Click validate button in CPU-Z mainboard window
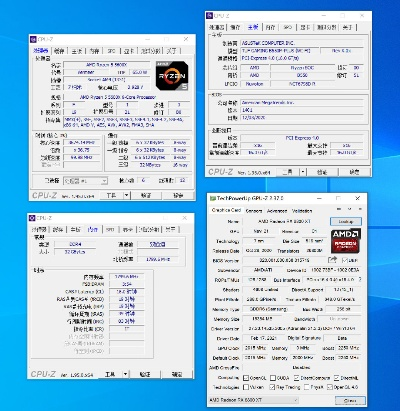Image resolution: width=400 pixels, height=411 pixels. [x=322, y=172]
